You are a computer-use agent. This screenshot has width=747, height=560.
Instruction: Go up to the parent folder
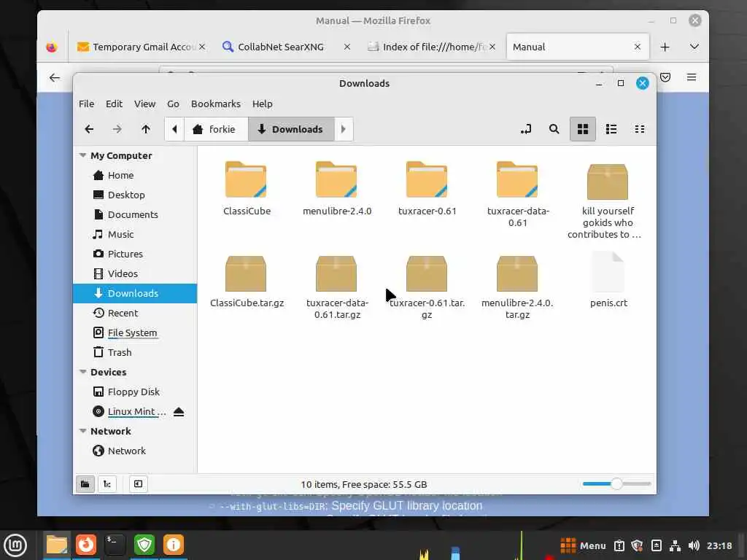[x=146, y=129]
